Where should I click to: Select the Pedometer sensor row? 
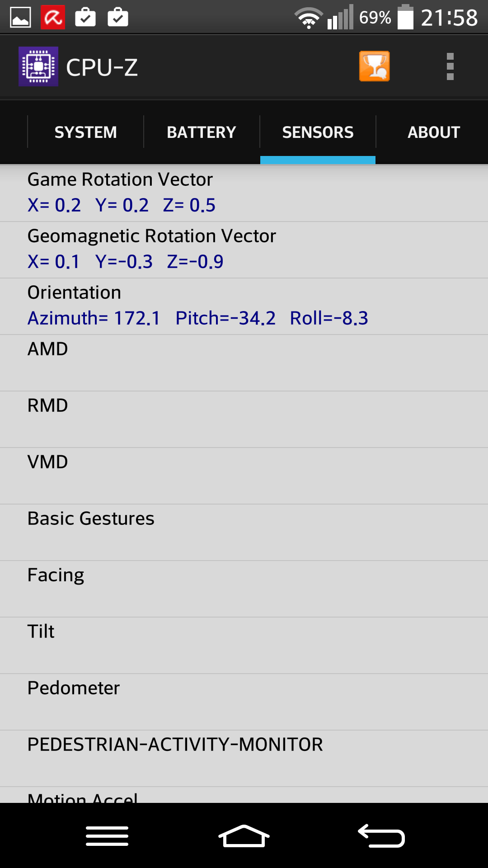pos(244,702)
